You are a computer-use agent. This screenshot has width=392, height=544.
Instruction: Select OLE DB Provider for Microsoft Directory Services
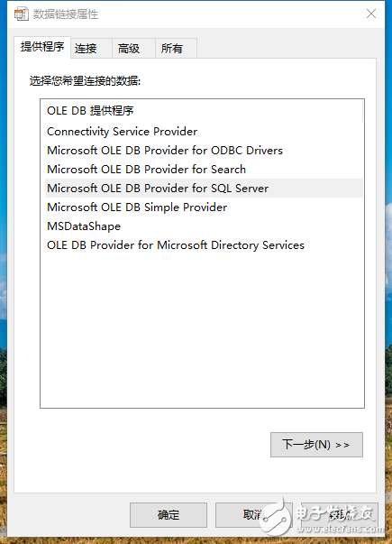point(204,245)
